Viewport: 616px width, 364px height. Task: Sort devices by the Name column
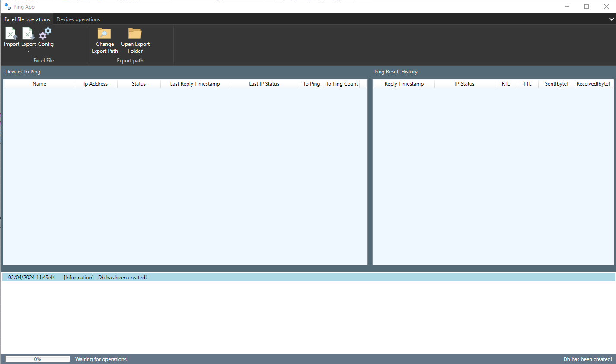point(39,83)
